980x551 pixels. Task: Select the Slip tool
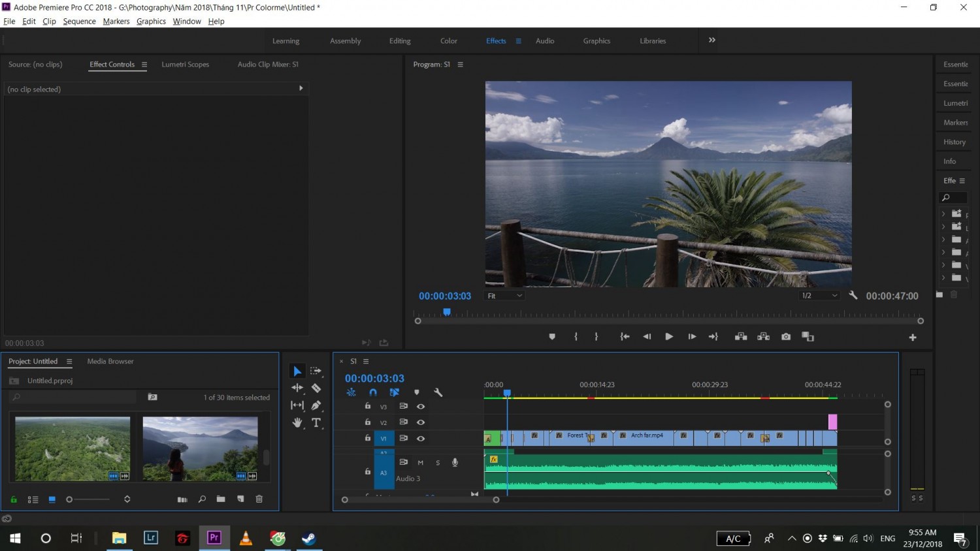point(297,405)
